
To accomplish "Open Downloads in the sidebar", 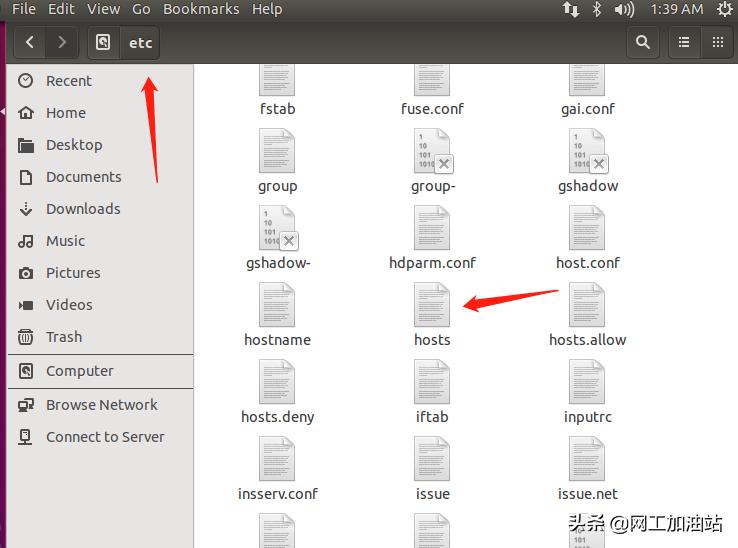I will tap(82, 209).
